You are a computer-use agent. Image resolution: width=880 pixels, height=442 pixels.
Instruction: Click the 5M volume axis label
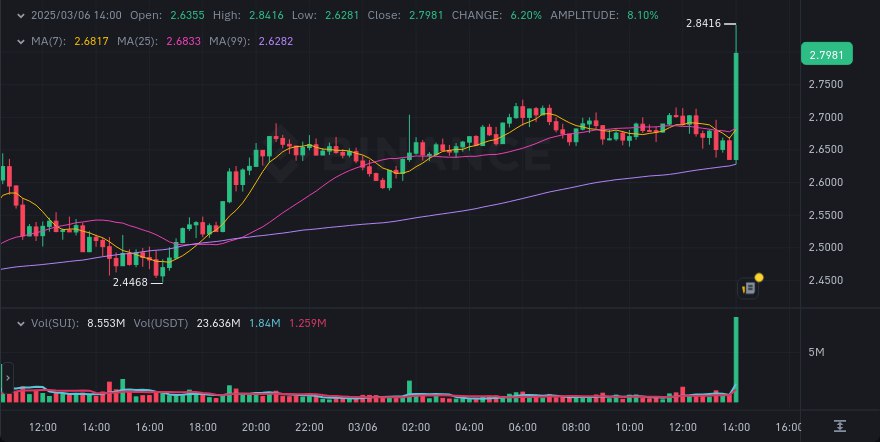point(816,352)
